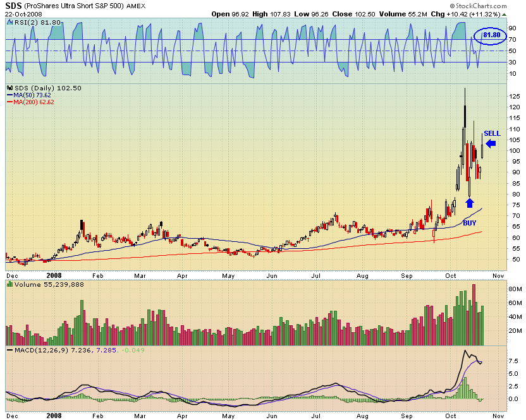The height and width of the screenshot is (420, 526).
Task: Click the 30 level on the RSI axis
Action: [x=512, y=63]
